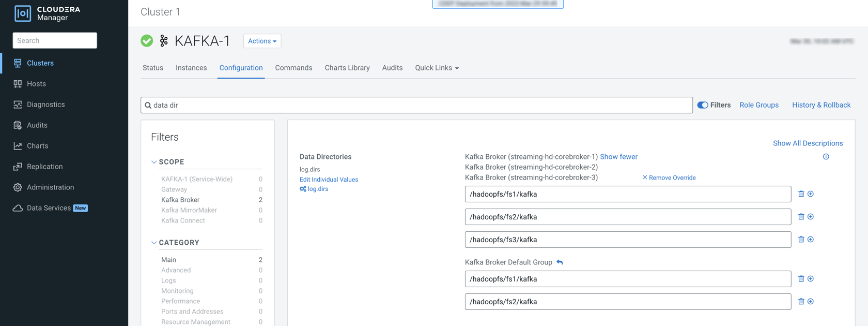
Task: Click the Cloudera Manager logo icon
Action: point(23,13)
